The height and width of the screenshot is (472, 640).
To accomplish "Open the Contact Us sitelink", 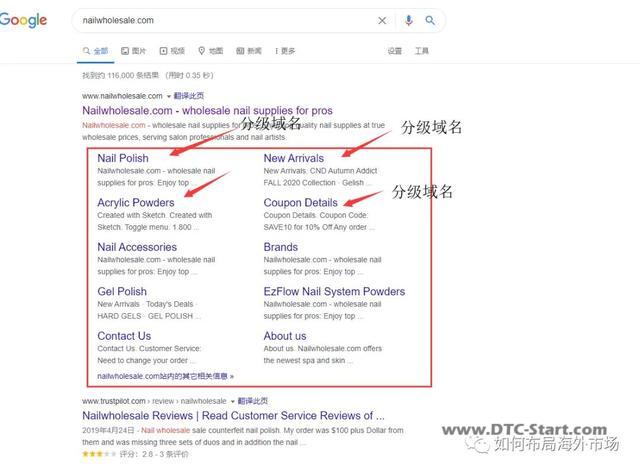I will [124, 336].
